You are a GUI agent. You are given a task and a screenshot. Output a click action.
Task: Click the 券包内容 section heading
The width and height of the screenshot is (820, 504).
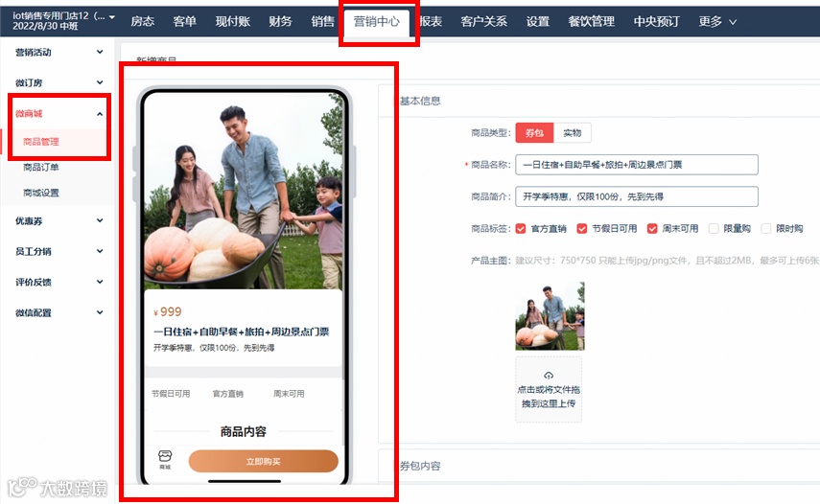pyautogui.click(x=420, y=466)
